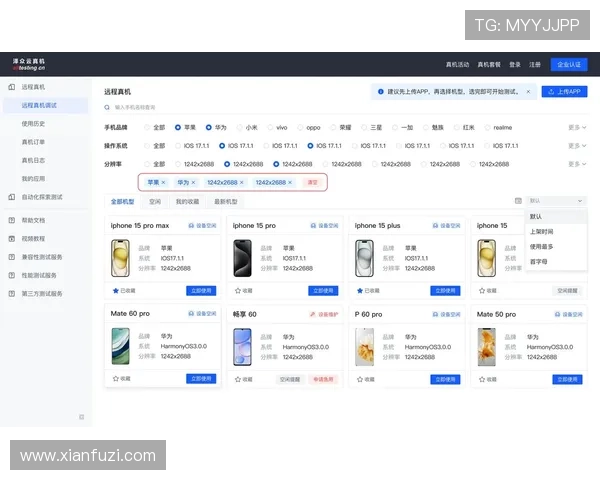Click the info icon in the upload hint banner
Screen dimensions: 600x480
tap(380, 92)
